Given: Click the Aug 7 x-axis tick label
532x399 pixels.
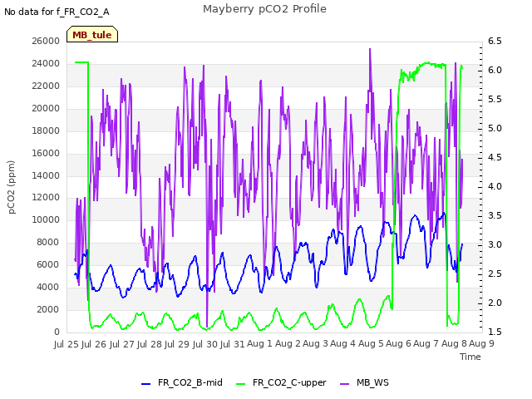Looking at the screenshot, I should pos(426,343).
